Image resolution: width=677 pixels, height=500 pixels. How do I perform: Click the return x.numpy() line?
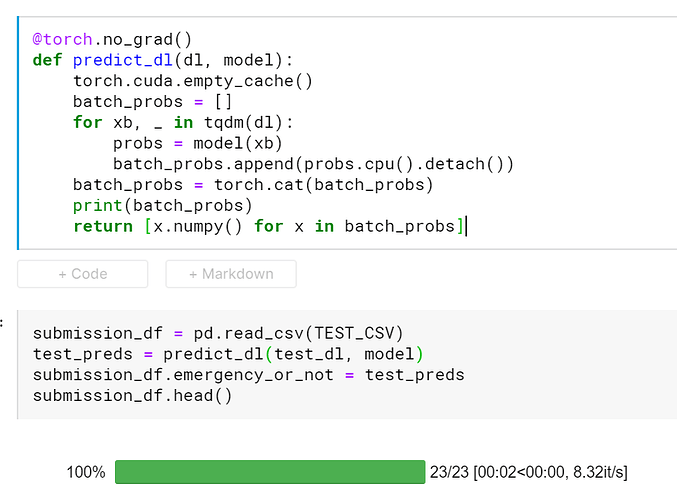tap(268, 227)
